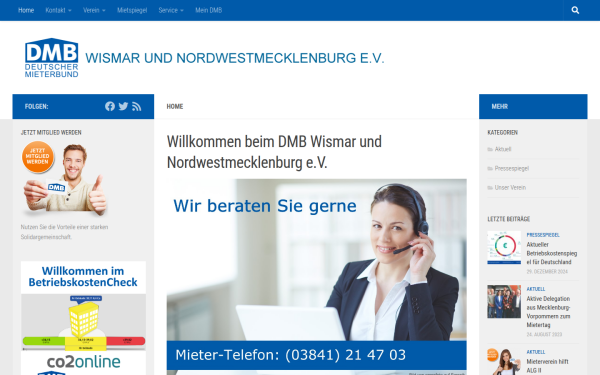Screen dimensions: 600x375
Task: Expand the Service dropdown menu
Action: click(x=171, y=10)
